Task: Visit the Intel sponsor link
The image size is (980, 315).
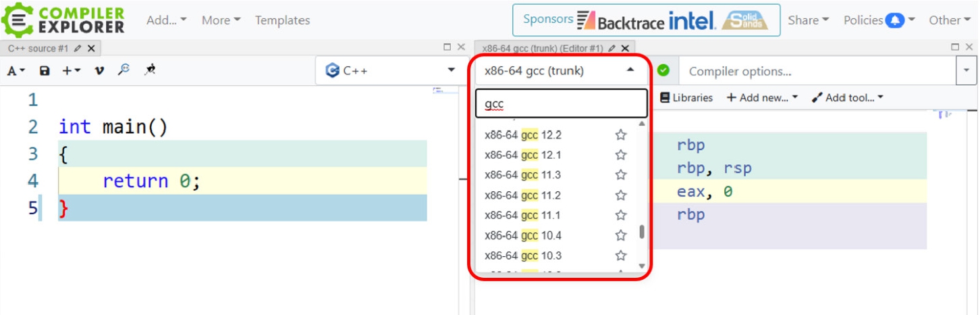Action: [692, 21]
